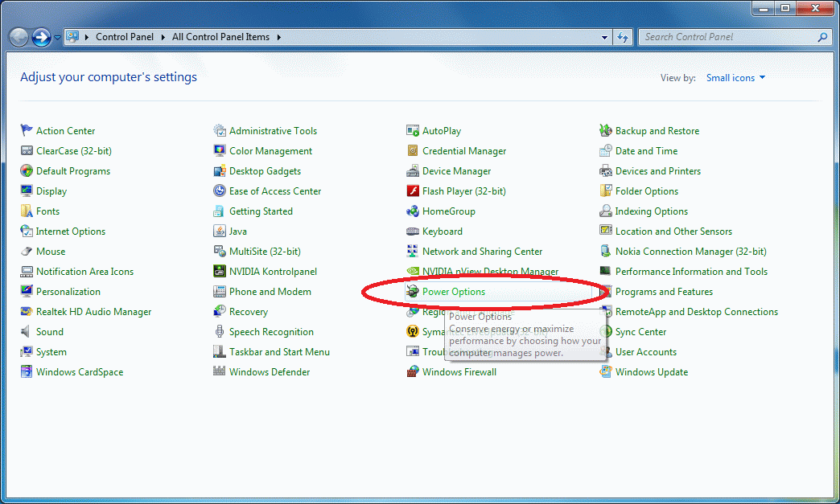Expand the address bar history dropdown arrow
Viewport: 840px width, 504px height.
click(604, 37)
